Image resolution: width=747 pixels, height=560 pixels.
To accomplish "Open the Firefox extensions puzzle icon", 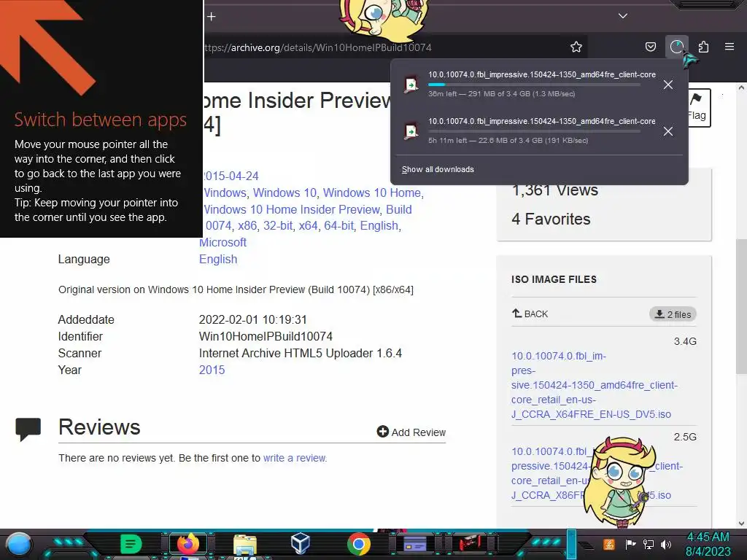I will point(703,47).
